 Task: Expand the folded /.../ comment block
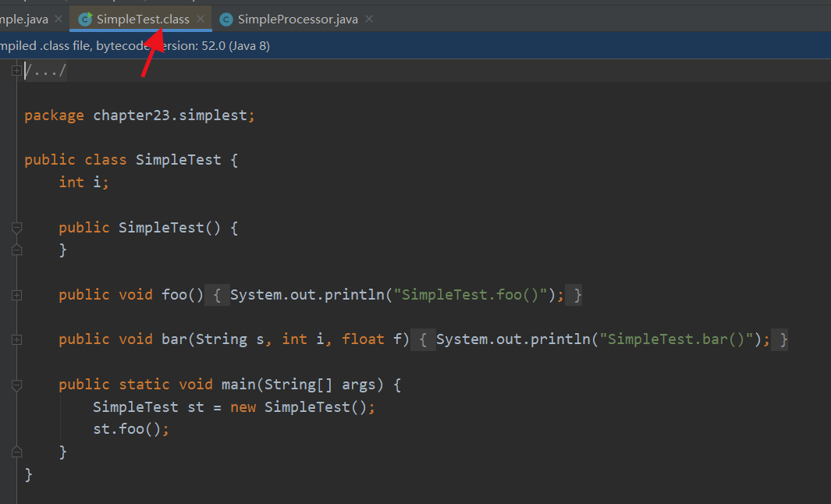coord(16,70)
